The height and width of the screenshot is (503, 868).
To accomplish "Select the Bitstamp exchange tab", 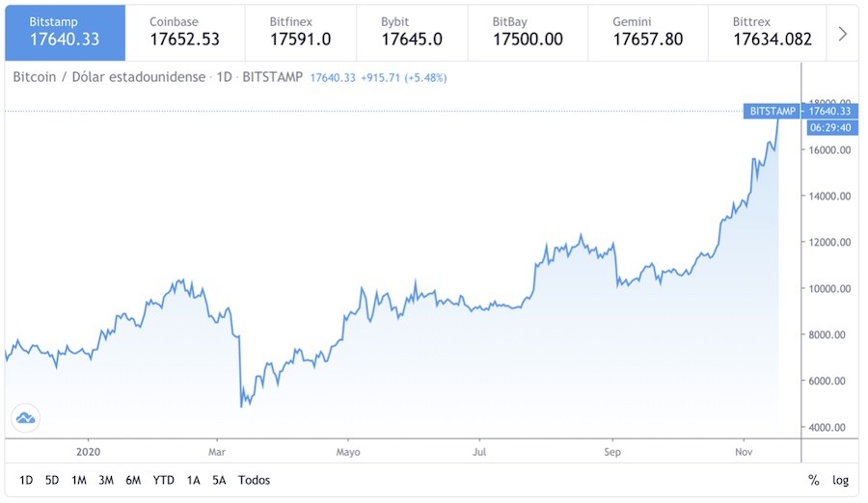I will 65,32.
